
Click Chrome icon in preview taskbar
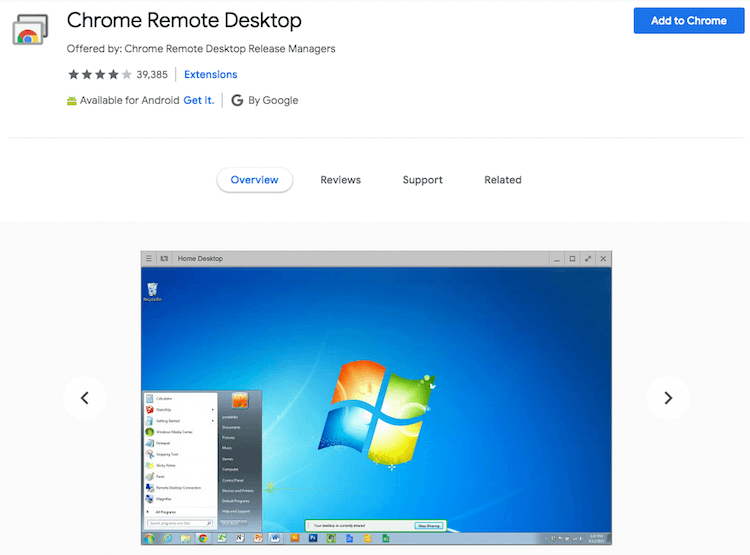point(203,539)
